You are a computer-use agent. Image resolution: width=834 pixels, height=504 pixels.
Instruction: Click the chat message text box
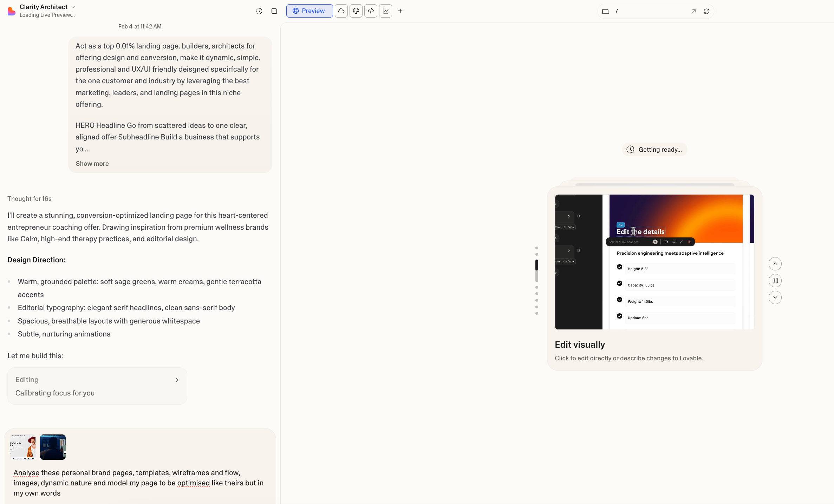coord(140,483)
